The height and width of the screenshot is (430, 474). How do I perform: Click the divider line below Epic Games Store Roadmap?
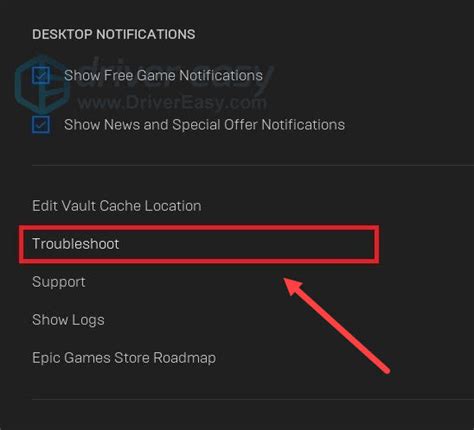(x=253, y=399)
